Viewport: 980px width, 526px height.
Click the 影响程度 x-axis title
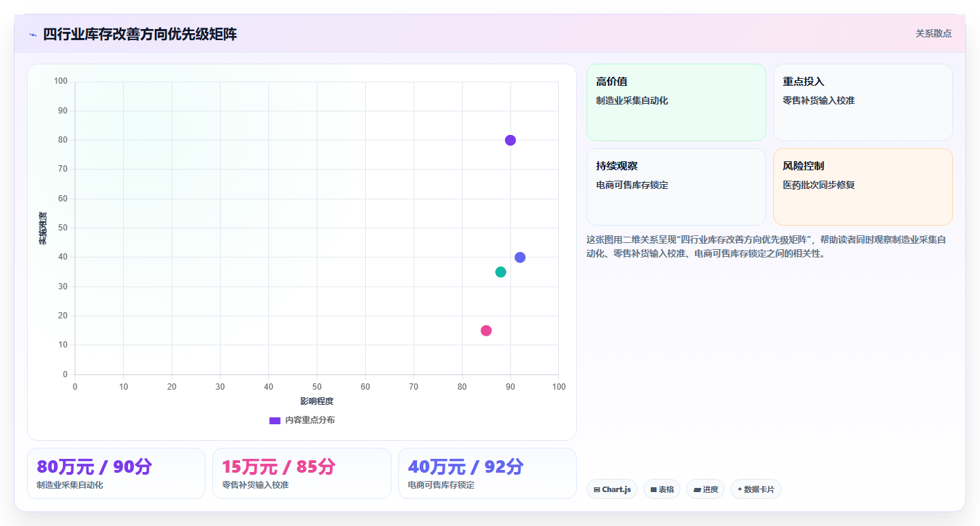point(317,401)
